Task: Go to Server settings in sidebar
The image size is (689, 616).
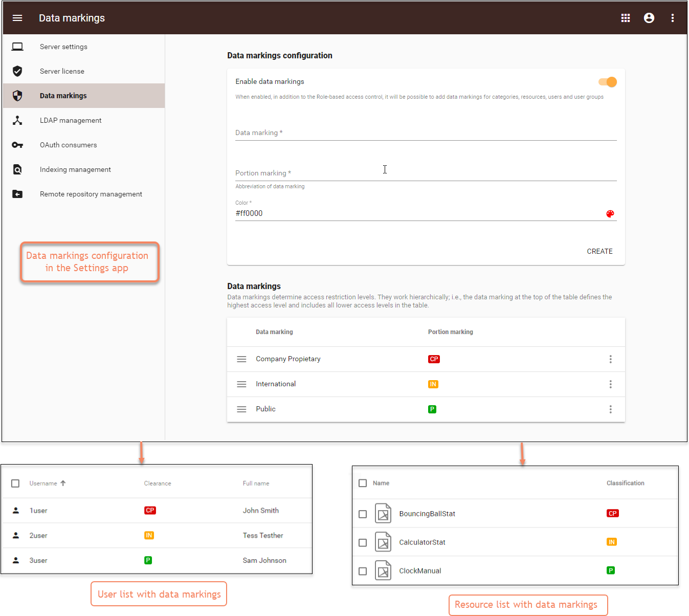Action: pyautogui.click(x=63, y=47)
